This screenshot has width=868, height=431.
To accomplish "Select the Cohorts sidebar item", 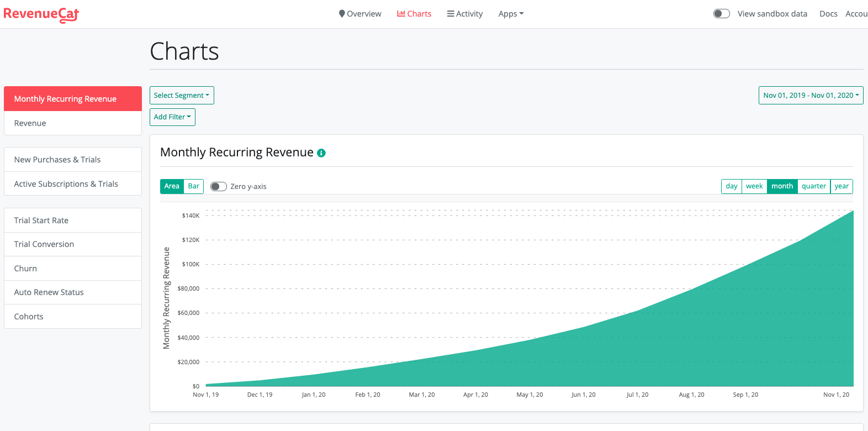I will point(29,317).
